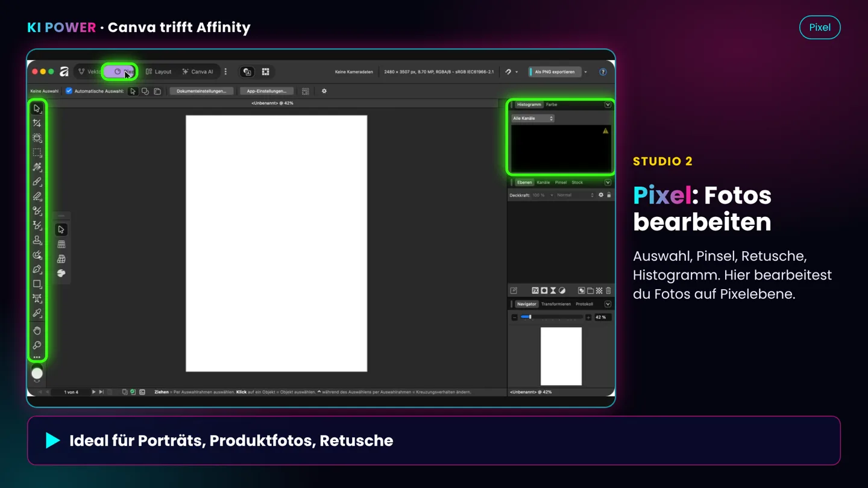
Task: Select the Mesh Warp grid tool
Action: 61,244
